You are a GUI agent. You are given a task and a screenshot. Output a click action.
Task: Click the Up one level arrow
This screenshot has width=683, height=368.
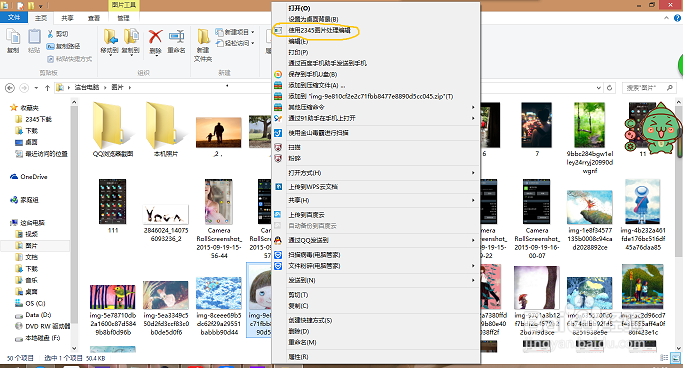(47, 88)
